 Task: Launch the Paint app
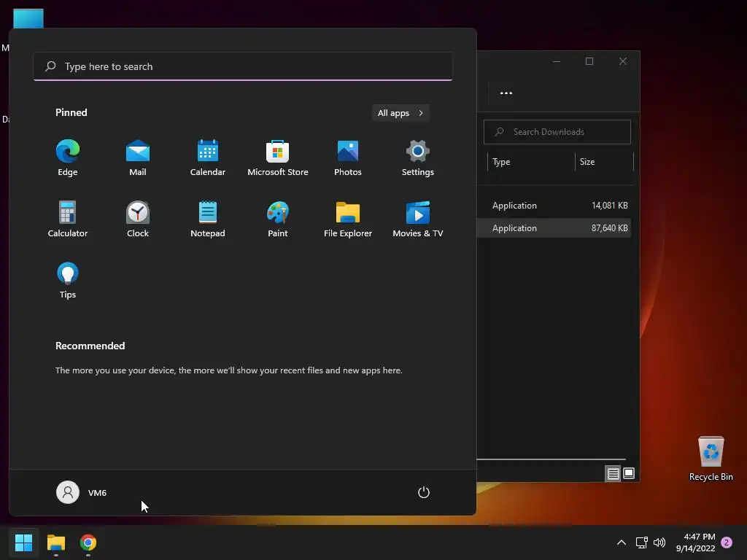pos(278,219)
